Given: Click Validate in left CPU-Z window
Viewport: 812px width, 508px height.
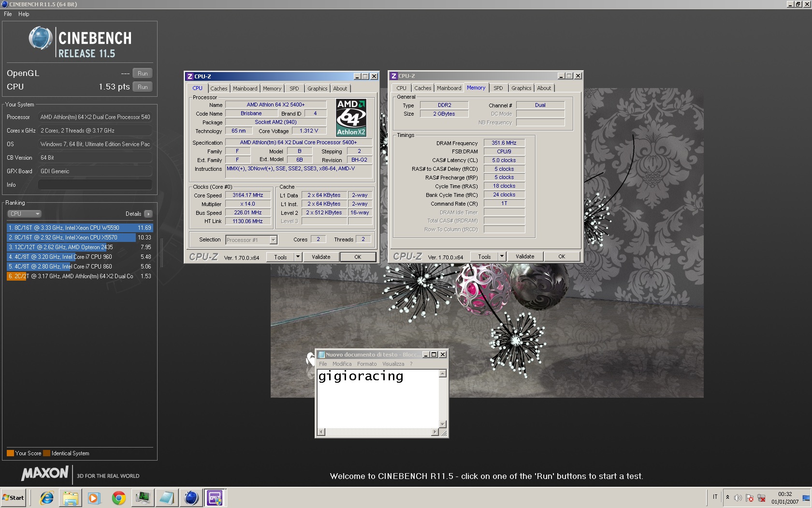Looking at the screenshot, I should [321, 257].
